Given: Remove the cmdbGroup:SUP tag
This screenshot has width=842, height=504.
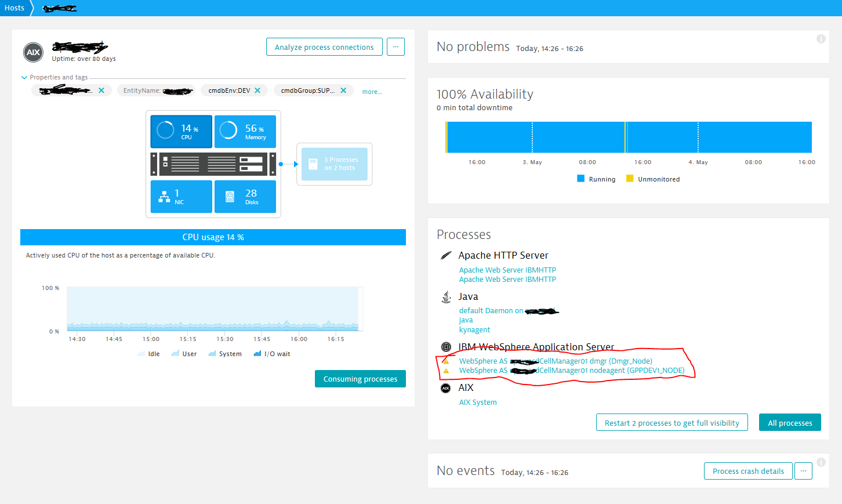Looking at the screenshot, I should pos(343,90).
